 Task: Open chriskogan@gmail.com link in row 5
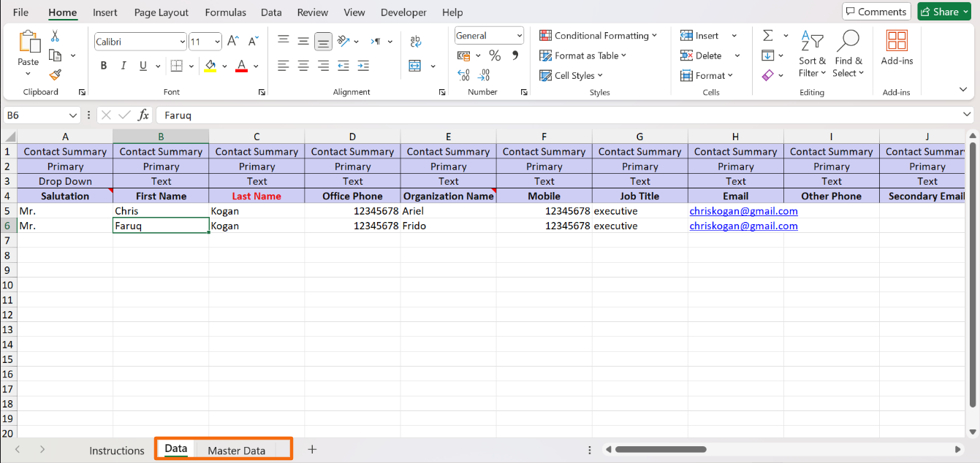(x=743, y=211)
